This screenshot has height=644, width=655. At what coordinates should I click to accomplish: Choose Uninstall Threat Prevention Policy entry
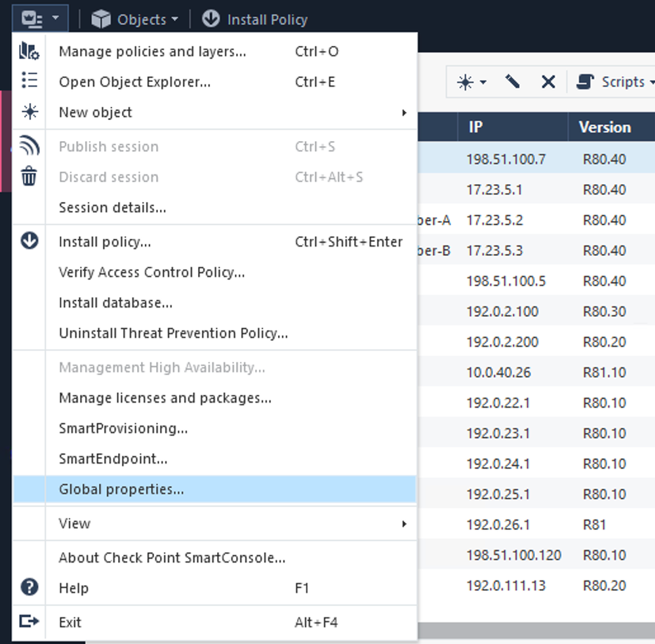pos(214,334)
